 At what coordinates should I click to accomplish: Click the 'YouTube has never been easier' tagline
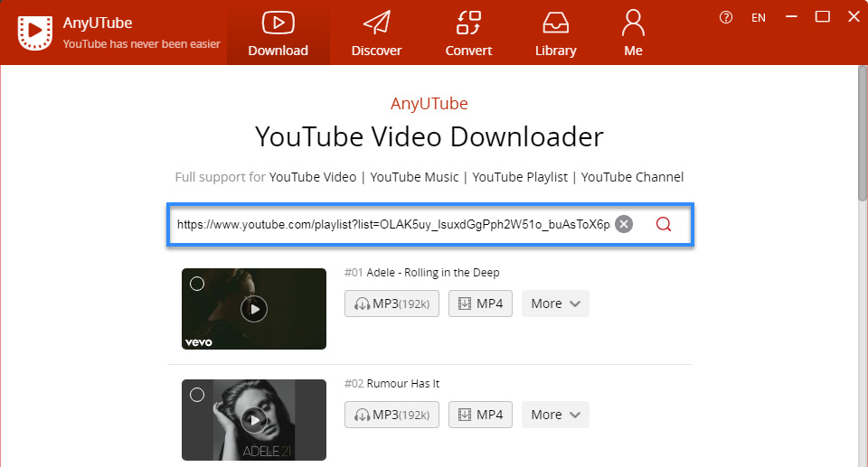[142, 43]
